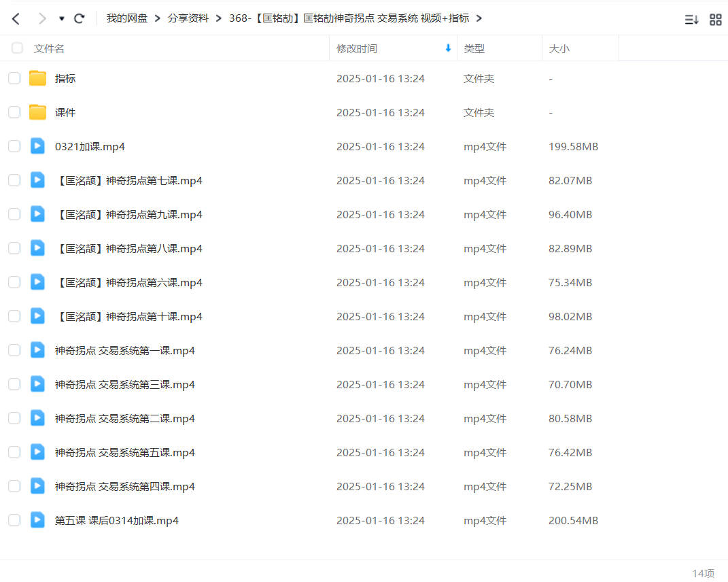Screen dimensions: 728x582
Task: Click the 指标 folder icon
Action: click(x=37, y=78)
